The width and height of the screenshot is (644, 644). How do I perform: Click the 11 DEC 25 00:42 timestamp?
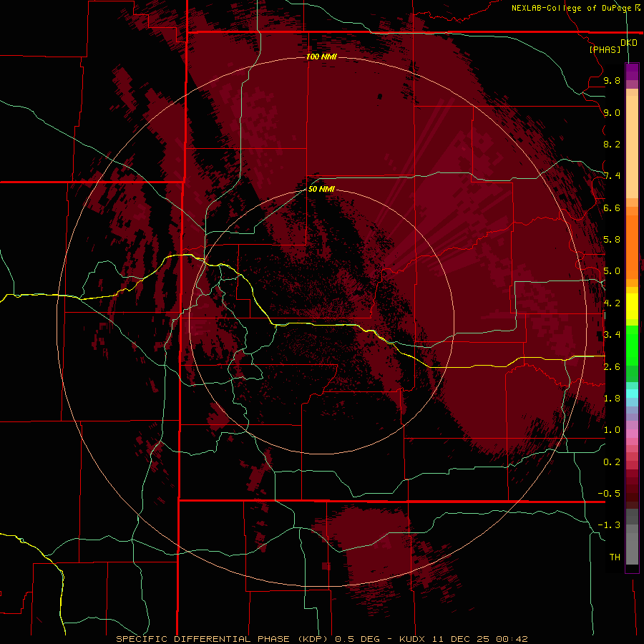(x=479, y=639)
